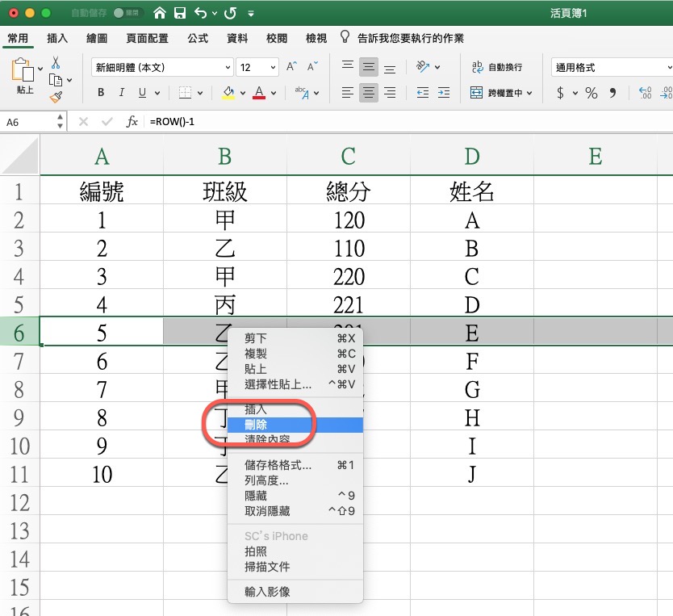Select the Format Painter brush icon

click(56, 98)
